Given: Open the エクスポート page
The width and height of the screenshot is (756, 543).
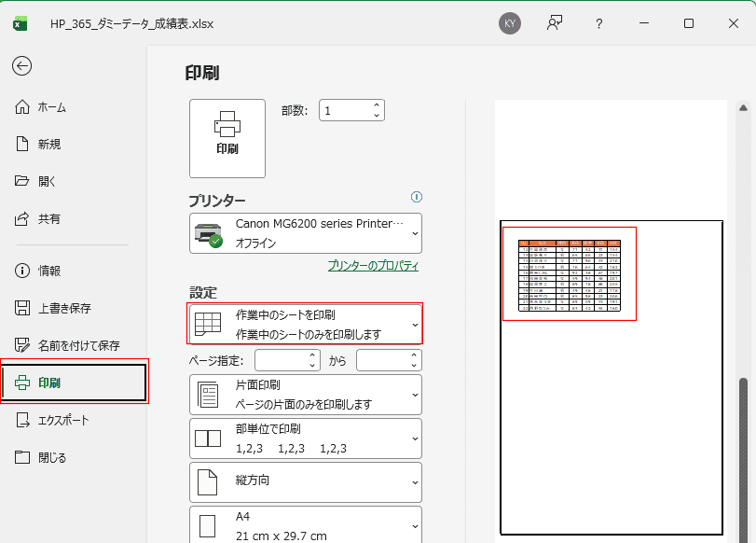Looking at the screenshot, I should 52,420.
